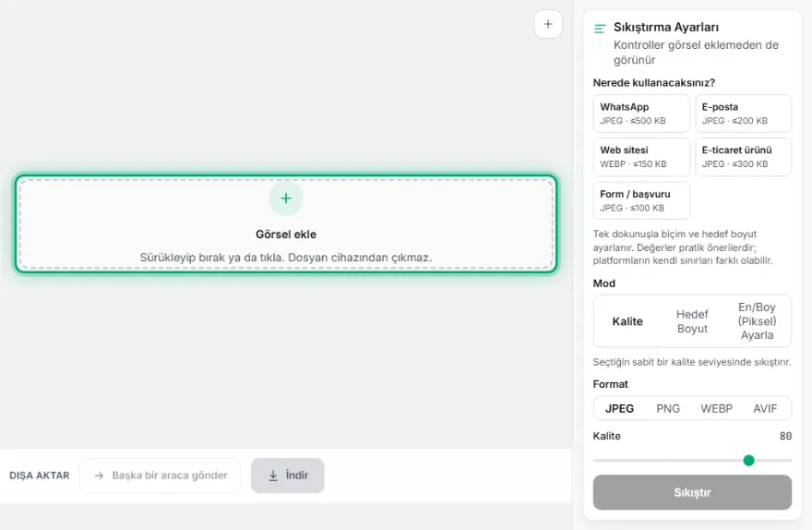Click the green plus icon in drop zone
812x530 pixels.
pyautogui.click(x=286, y=199)
